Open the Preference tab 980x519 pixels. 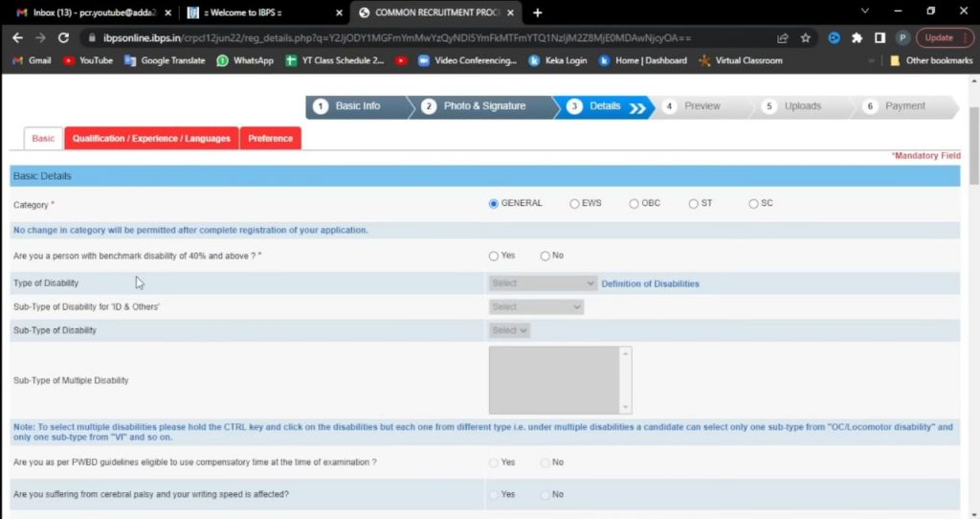click(270, 139)
